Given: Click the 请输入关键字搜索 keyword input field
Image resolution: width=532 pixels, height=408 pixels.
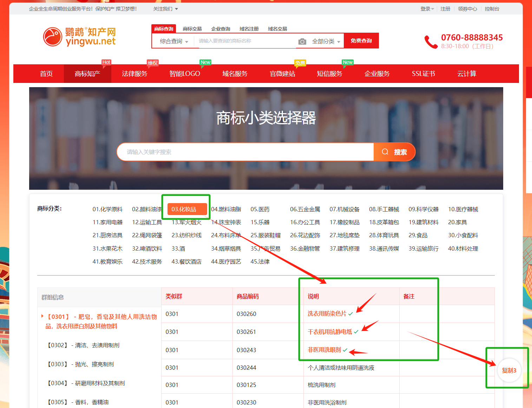Looking at the screenshot, I should 246,152.
